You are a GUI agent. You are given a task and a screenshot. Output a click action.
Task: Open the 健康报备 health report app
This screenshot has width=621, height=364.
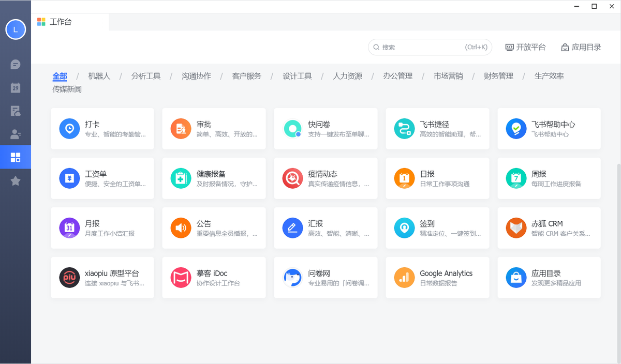click(x=214, y=178)
